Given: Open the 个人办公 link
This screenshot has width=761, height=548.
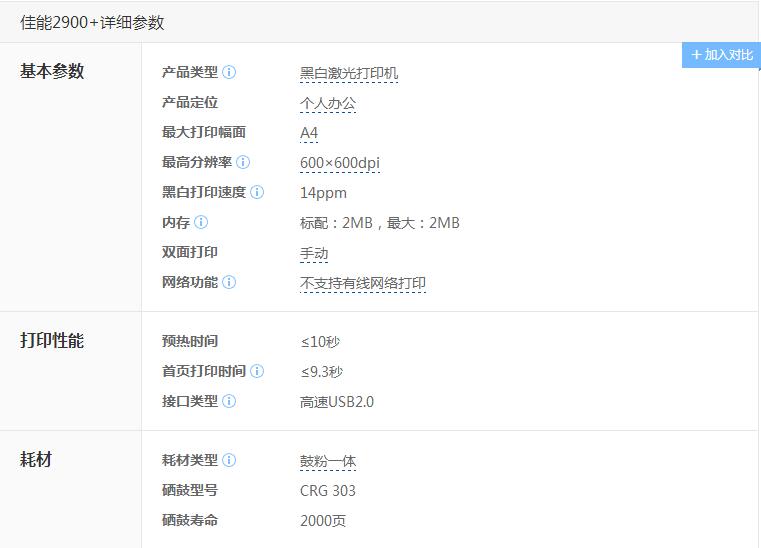Looking at the screenshot, I should 328,103.
